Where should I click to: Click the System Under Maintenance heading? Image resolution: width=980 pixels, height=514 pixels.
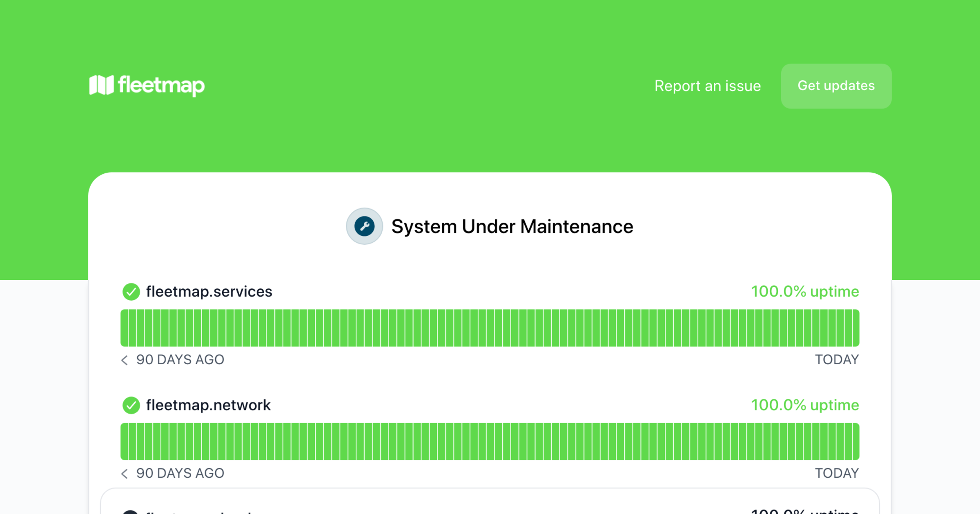point(512,227)
